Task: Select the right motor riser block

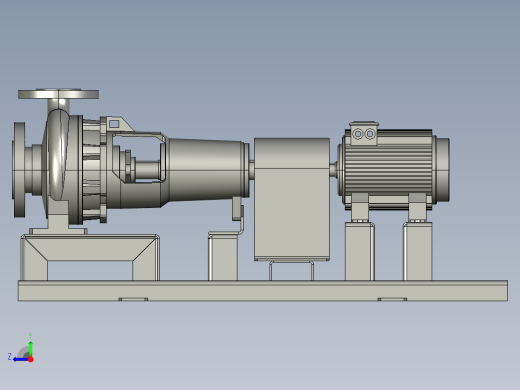Action: point(418,252)
